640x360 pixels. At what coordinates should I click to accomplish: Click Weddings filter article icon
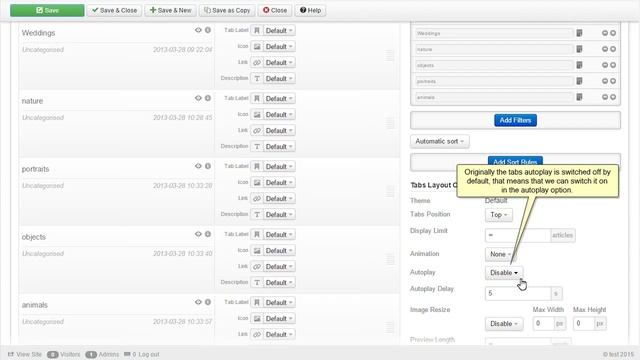(579, 33)
